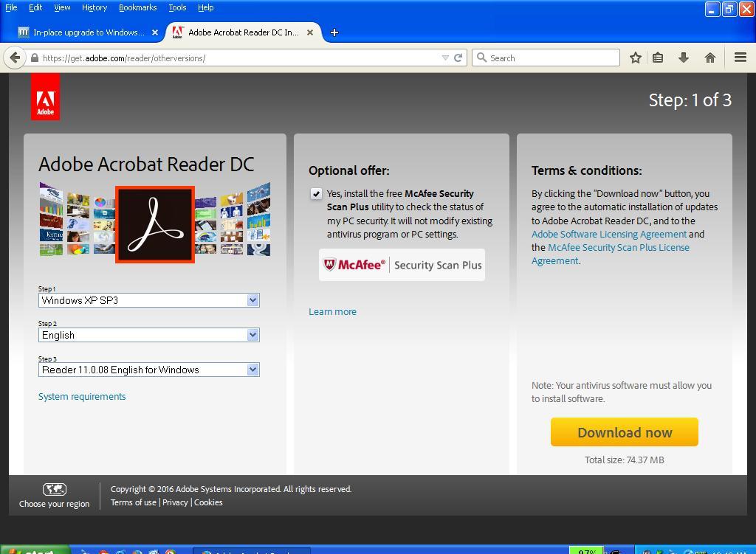Open the File menu
756x554 pixels.
(11, 7)
